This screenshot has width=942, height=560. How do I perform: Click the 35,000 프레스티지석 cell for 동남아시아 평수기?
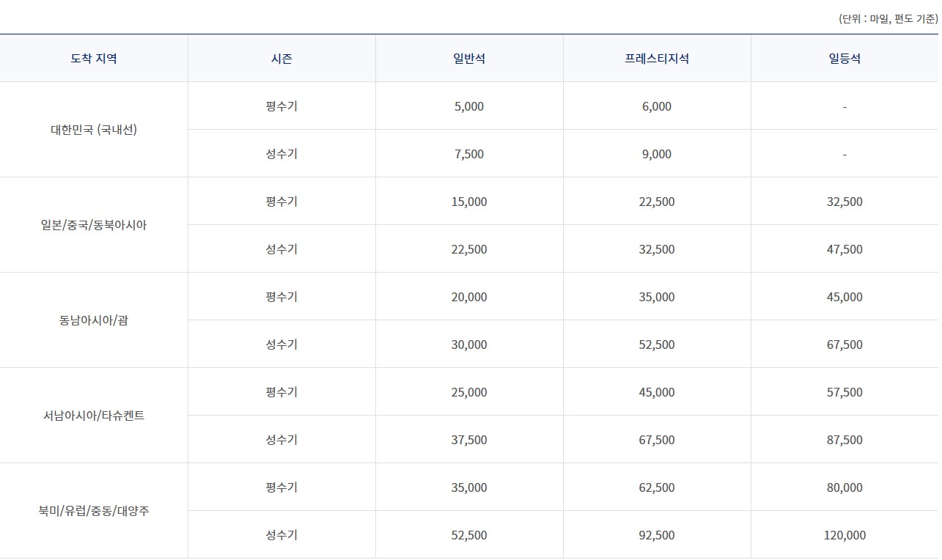pos(656,296)
